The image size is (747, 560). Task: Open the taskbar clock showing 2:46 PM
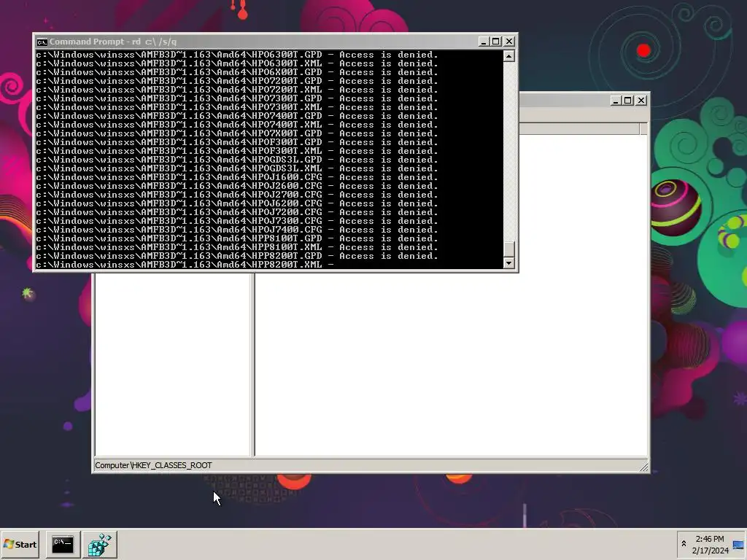tap(709, 539)
